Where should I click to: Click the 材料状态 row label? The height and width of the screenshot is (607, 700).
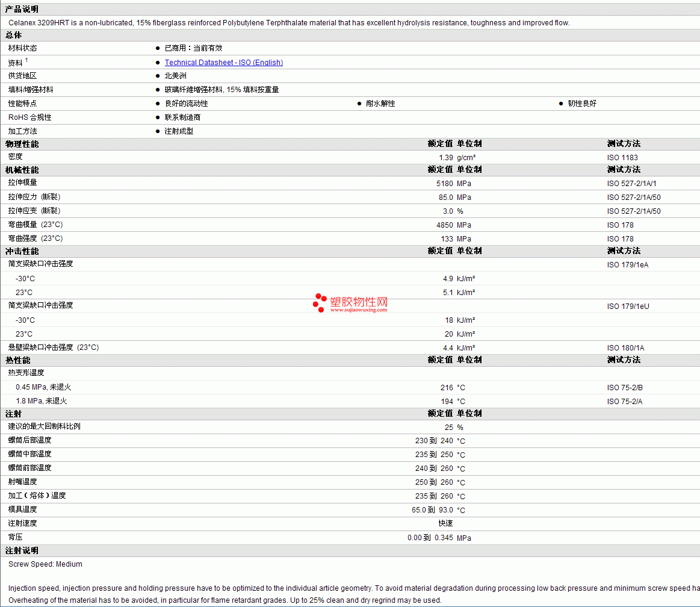pos(23,48)
